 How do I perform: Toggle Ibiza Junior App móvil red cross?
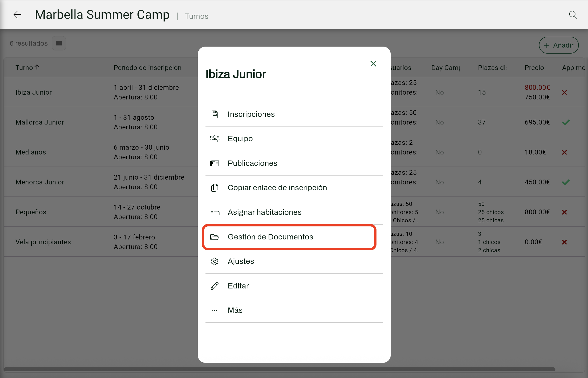(564, 92)
